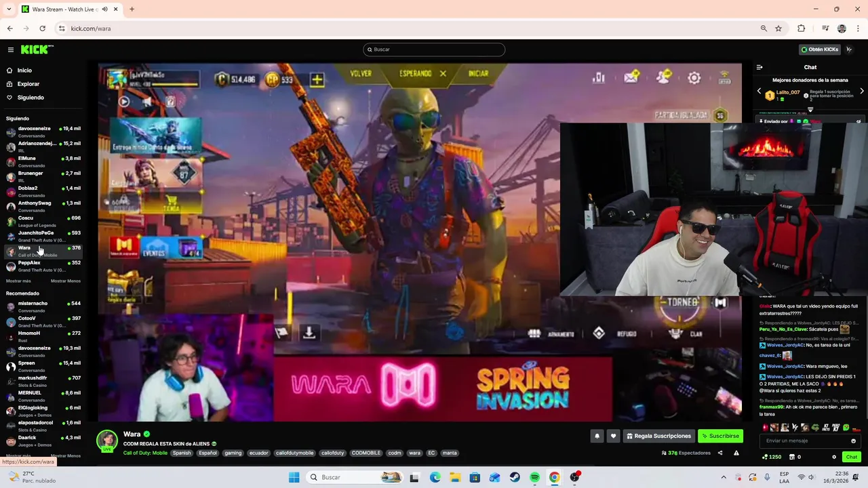Click the Buscar search field on Kick
The image size is (868, 488).
point(434,49)
